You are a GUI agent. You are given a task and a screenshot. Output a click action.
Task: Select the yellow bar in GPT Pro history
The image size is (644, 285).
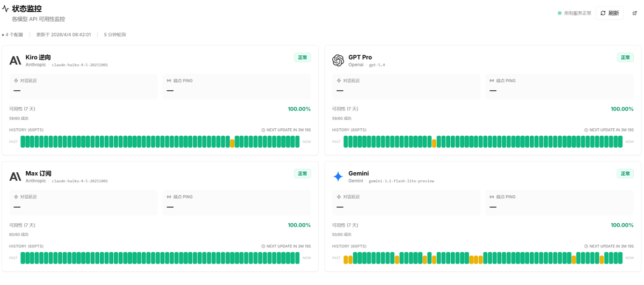434,143
